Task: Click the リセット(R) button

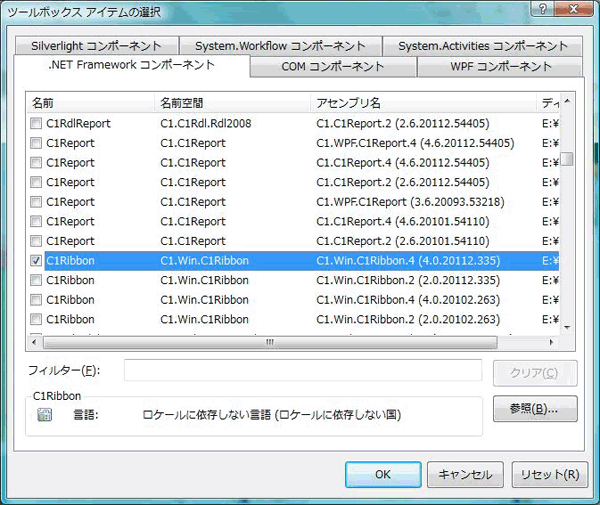Action: point(549,474)
